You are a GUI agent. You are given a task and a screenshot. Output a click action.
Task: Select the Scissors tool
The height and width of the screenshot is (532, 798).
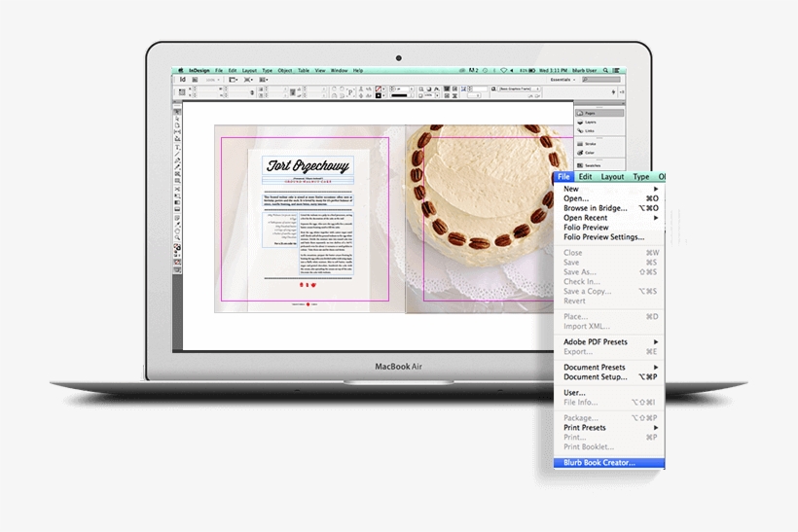(177, 189)
